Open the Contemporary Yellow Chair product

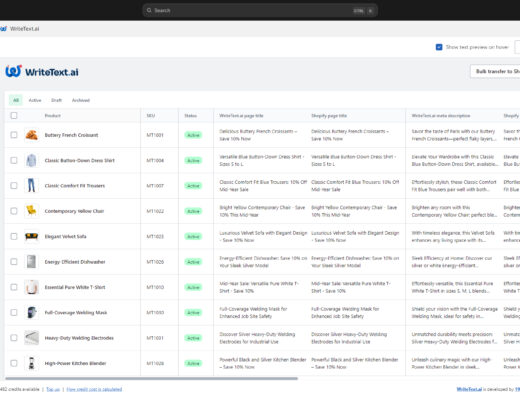pyautogui.click(x=74, y=211)
